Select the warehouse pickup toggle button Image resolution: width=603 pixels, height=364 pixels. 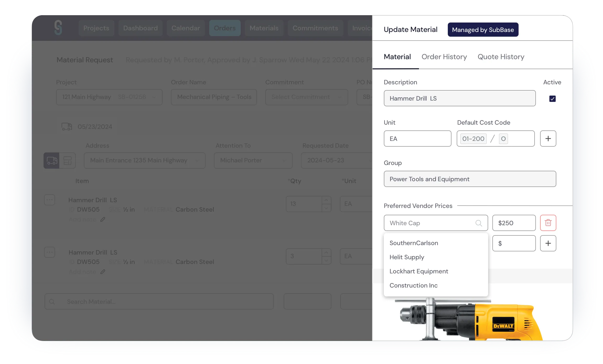[67, 161]
